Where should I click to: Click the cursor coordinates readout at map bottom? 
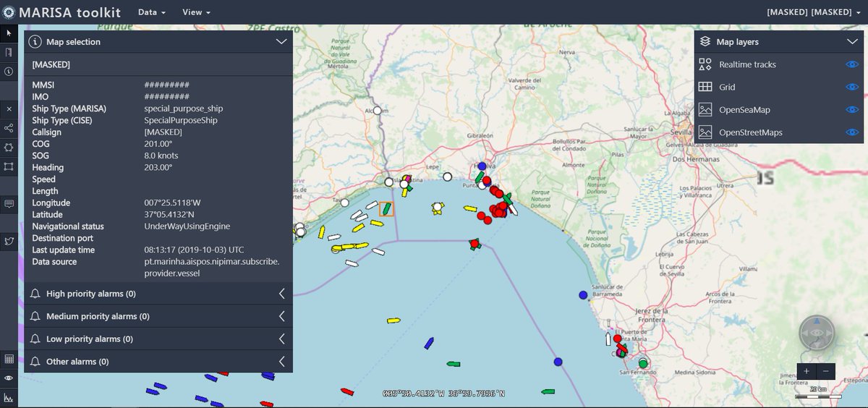pyautogui.click(x=443, y=394)
